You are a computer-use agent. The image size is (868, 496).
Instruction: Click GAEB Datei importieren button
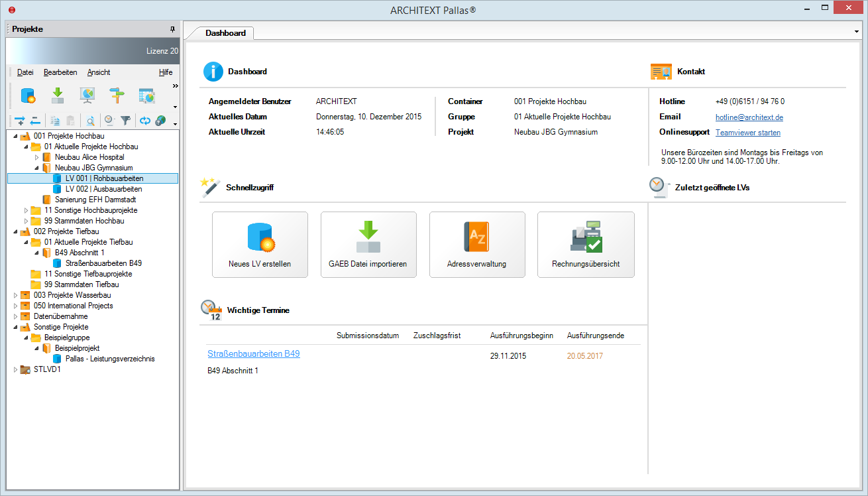368,245
